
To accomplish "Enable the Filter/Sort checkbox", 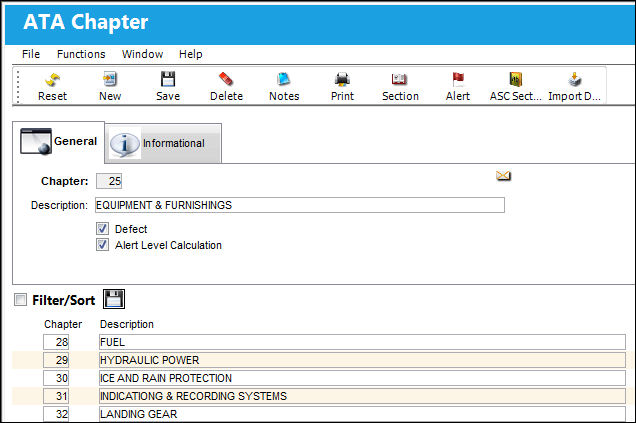I will 20,300.
